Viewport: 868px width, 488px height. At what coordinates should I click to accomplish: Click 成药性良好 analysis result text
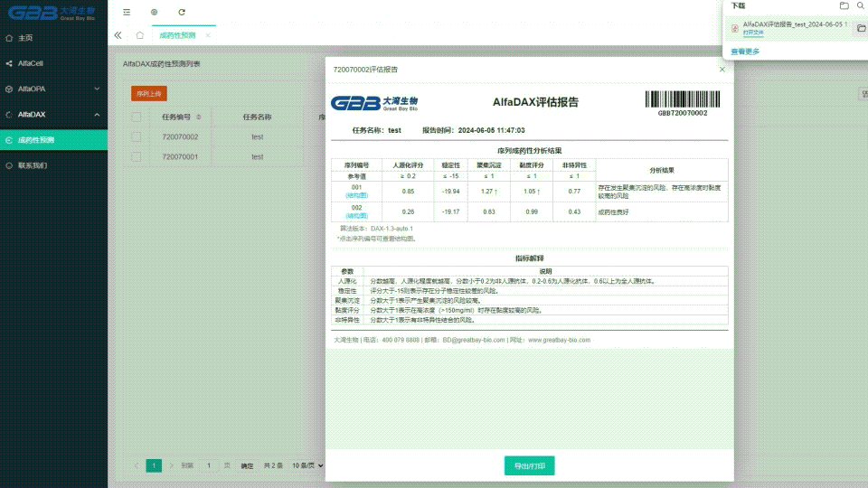click(613, 211)
